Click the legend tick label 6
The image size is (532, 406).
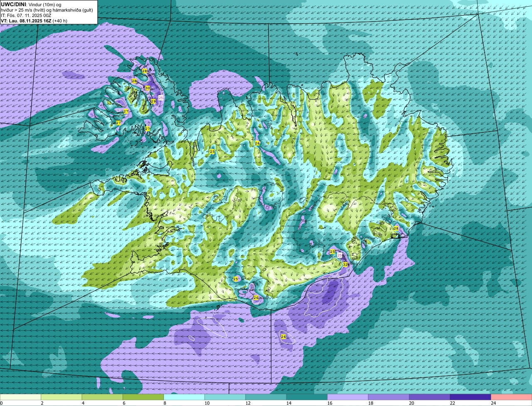[x=123, y=403]
